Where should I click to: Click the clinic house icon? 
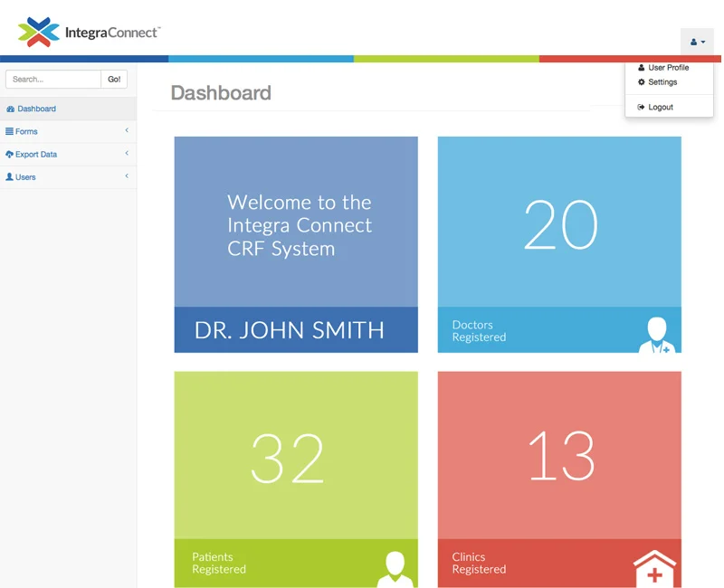pos(654,568)
